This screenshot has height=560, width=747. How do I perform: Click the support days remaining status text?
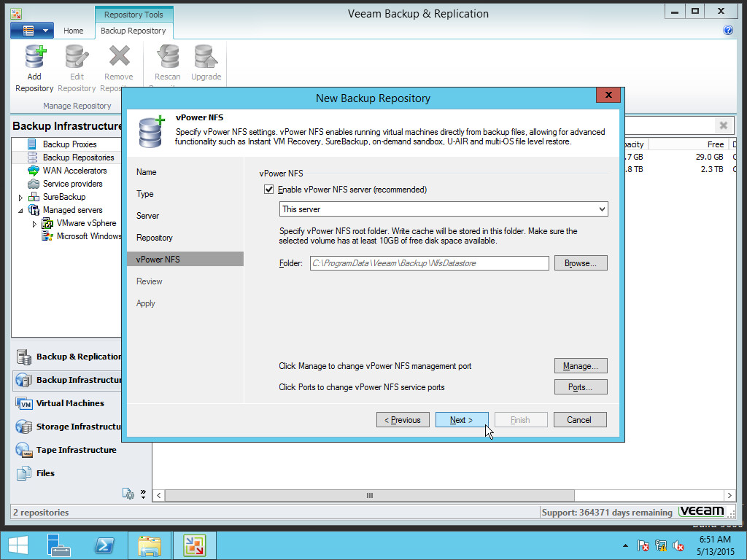607,513
